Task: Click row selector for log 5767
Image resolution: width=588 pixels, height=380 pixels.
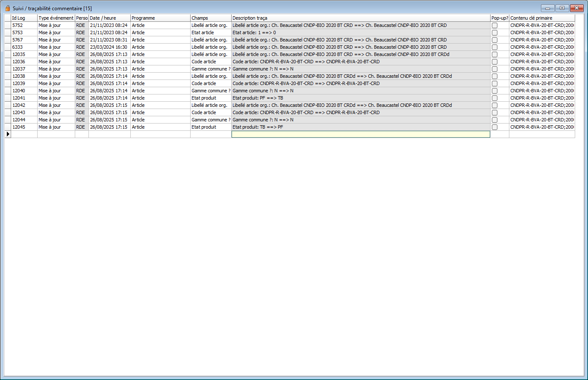Action: pos(8,40)
